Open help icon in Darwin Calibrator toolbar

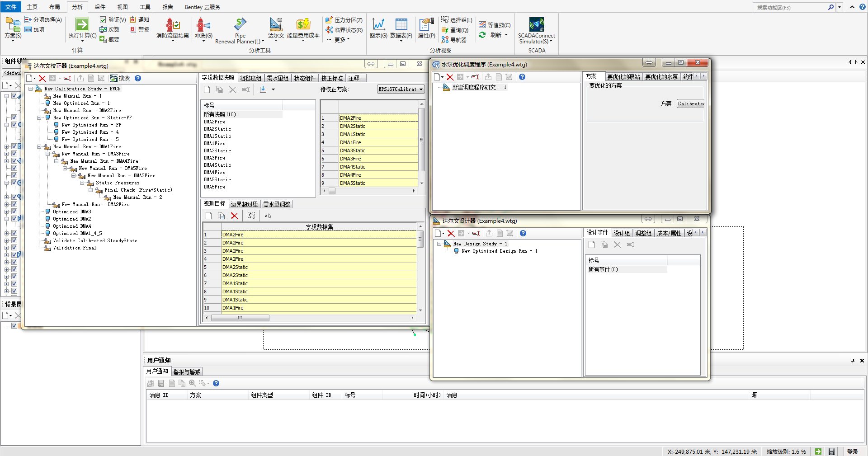(x=138, y=78)
